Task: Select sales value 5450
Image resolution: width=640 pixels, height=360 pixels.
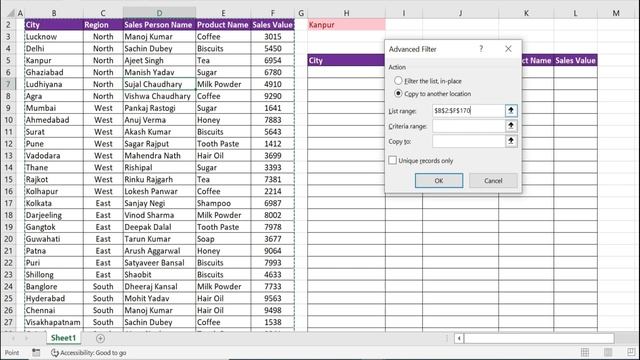Action: click(x=272, y=48)
